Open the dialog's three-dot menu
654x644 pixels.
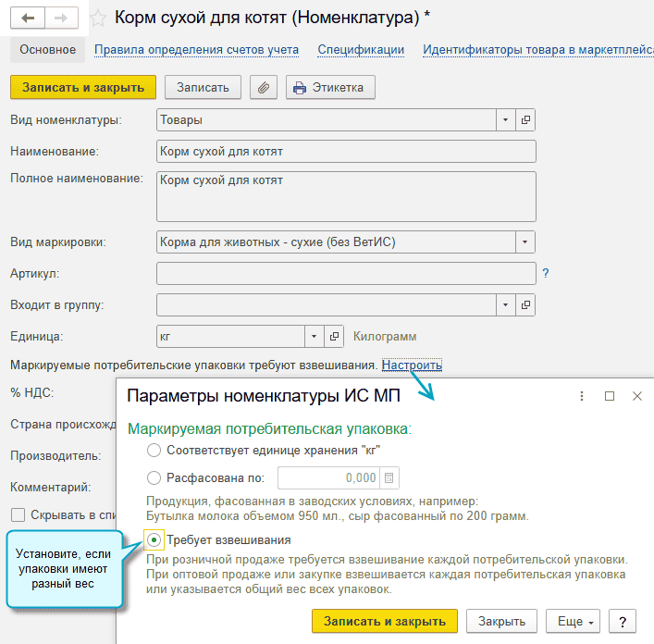click(582, 396)
